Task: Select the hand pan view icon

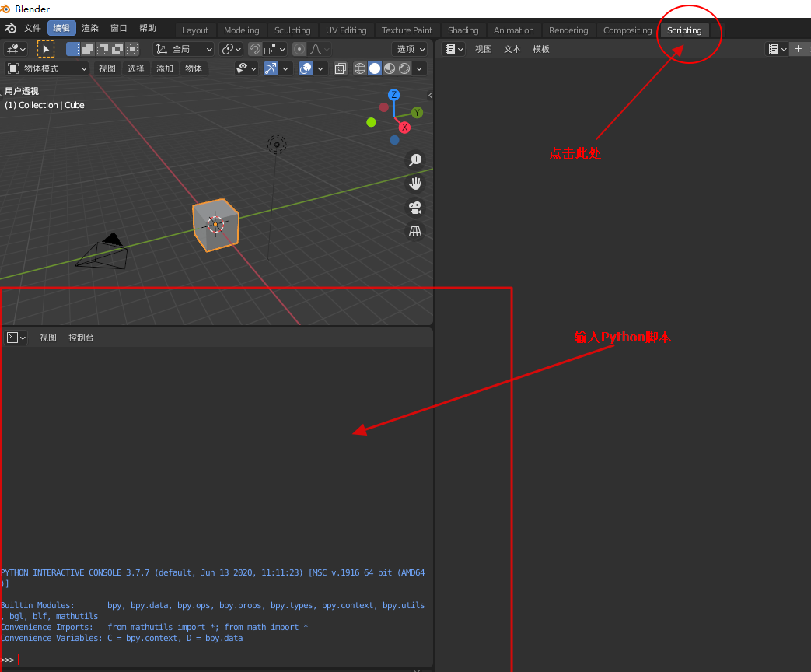Action: [415, 184]
